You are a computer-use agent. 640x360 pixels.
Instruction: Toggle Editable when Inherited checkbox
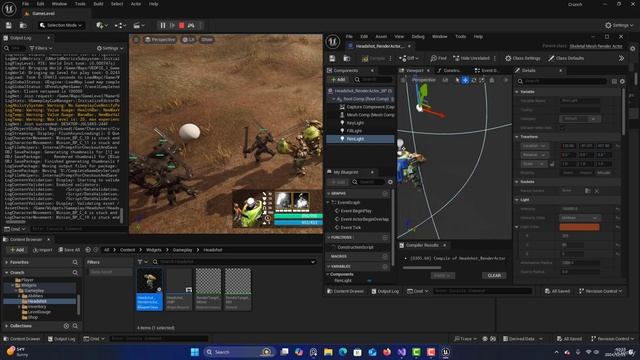[x=562, y=128]
